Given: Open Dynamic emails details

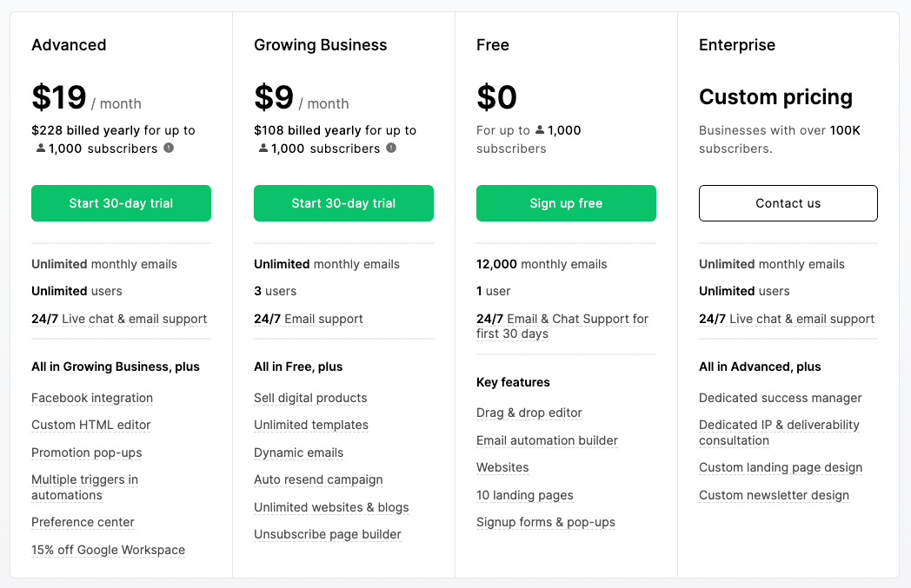Looking at the screenshot, I should [298, 453].
